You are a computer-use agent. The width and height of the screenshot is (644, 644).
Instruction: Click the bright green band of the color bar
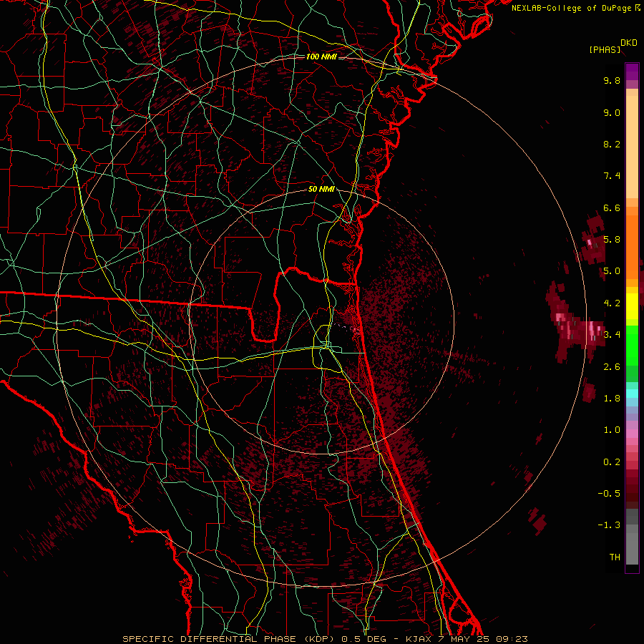(x=632, y=345)
